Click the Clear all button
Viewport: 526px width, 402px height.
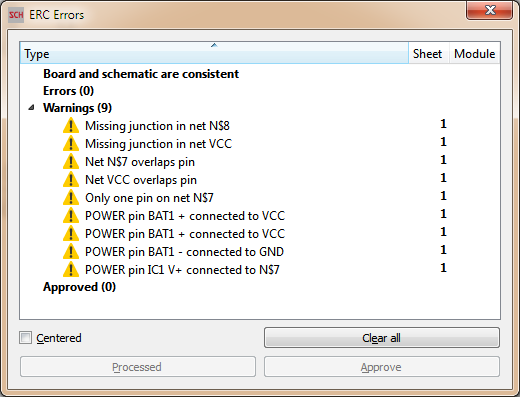pyautogui.click(x=382, y=338)
